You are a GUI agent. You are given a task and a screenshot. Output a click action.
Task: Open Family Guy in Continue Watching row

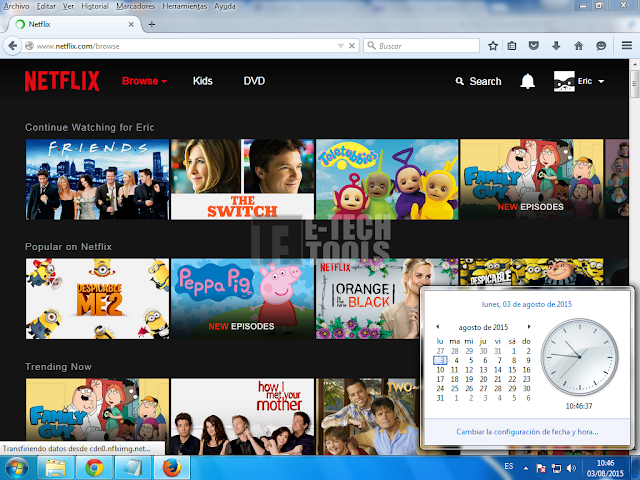532,180
